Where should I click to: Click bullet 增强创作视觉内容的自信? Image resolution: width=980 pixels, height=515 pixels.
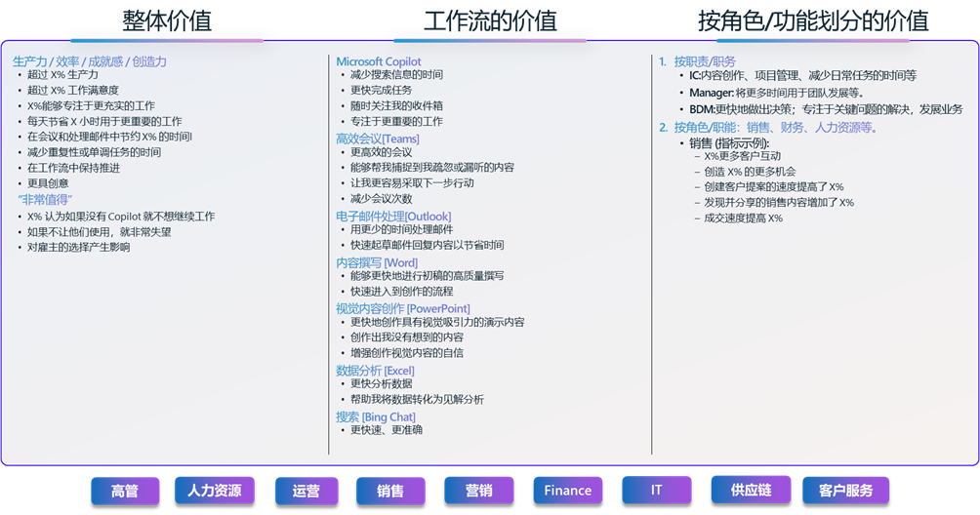click(406, 353)
